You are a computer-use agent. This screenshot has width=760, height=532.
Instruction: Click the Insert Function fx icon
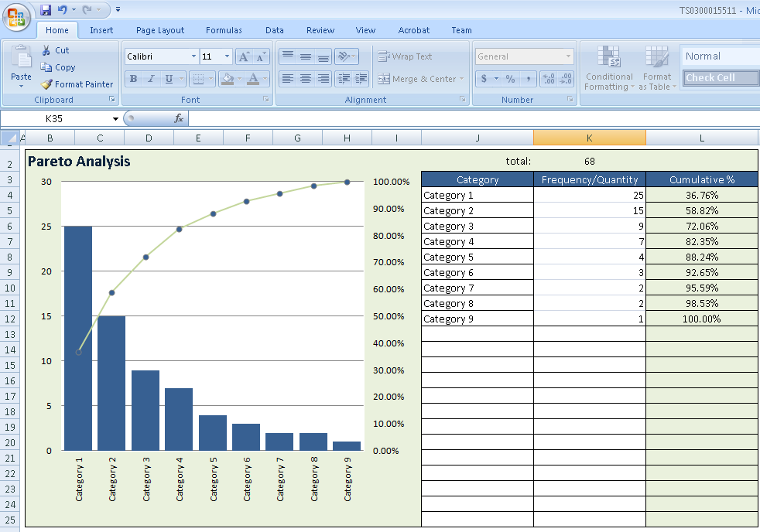(179, 118)
